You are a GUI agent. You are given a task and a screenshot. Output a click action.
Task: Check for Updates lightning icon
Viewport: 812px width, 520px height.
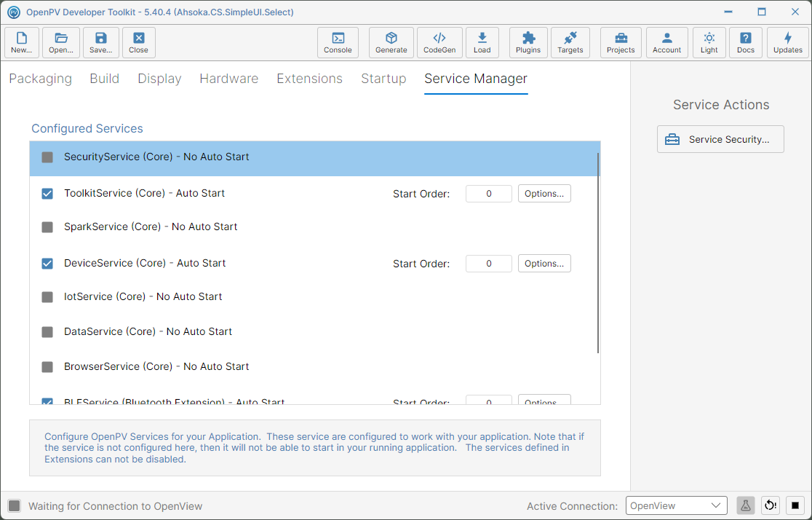(x=788, y=42)
